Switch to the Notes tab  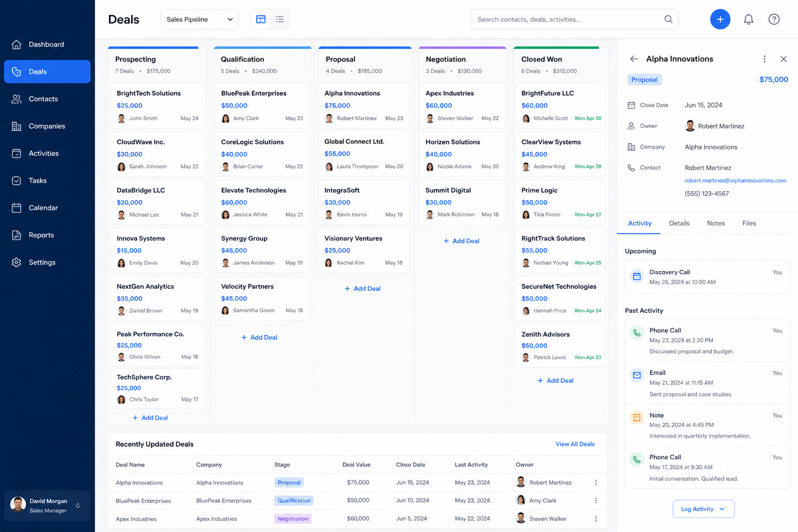click(716, 223)
